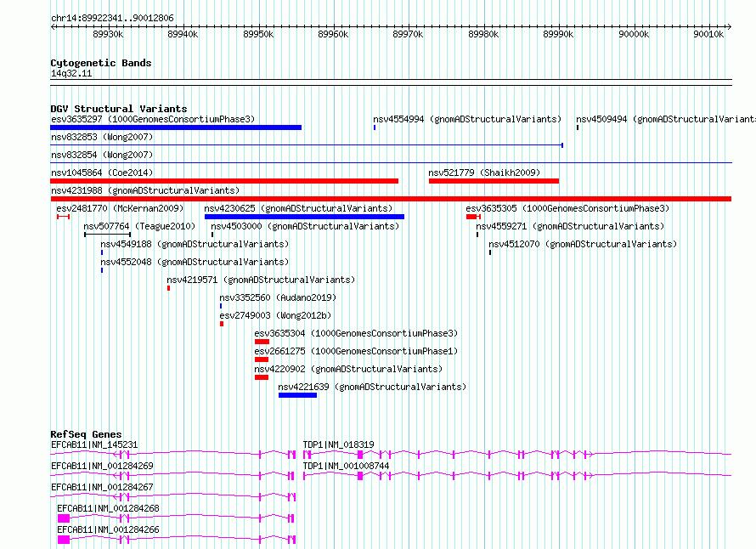Image resolution: width=756 pixels, height=549 pixels.
Task: Click the esv3635304 variant label
Action: tap(356, 333)
